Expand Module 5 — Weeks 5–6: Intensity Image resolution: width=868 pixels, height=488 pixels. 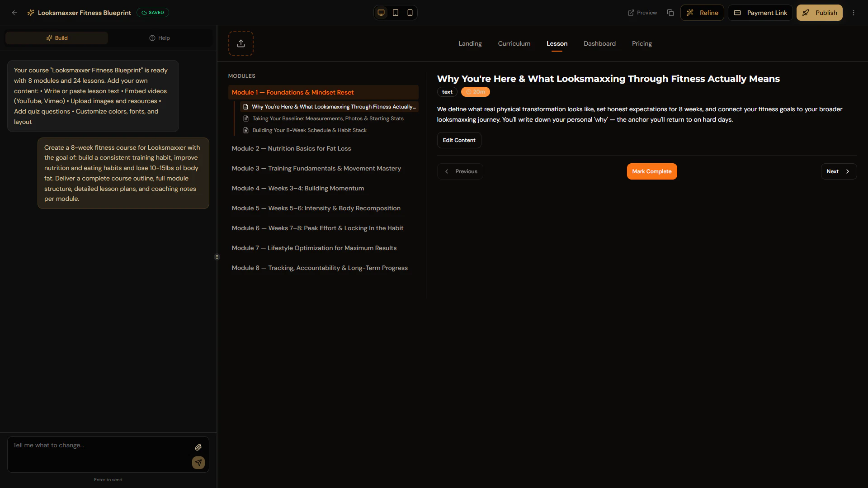(x=323, y=208)
